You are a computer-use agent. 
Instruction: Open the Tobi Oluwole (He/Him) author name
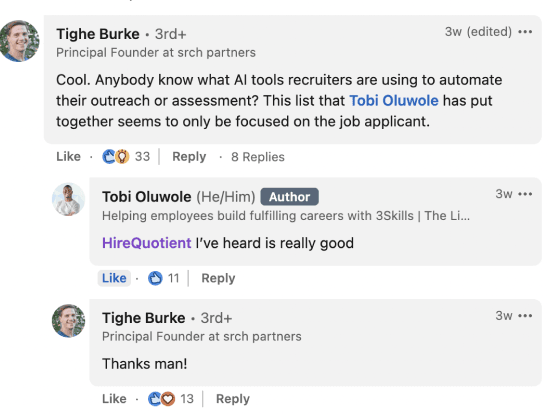tap(179, 197)
